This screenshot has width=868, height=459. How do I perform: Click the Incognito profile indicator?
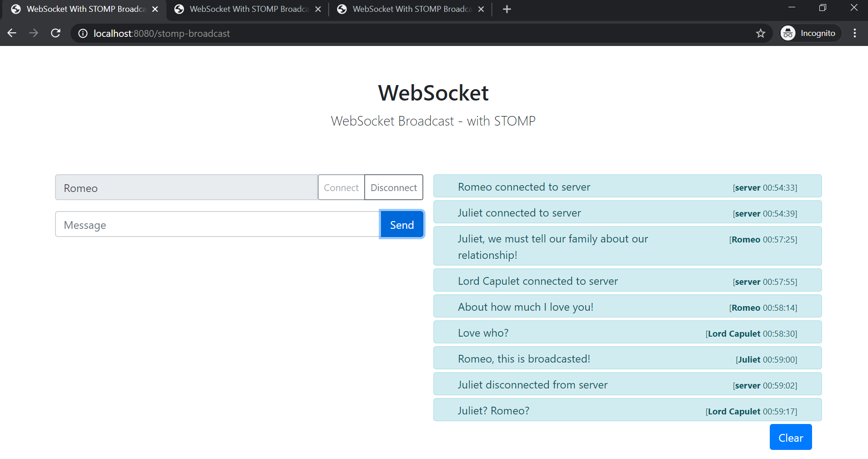[x=810, y=33]
